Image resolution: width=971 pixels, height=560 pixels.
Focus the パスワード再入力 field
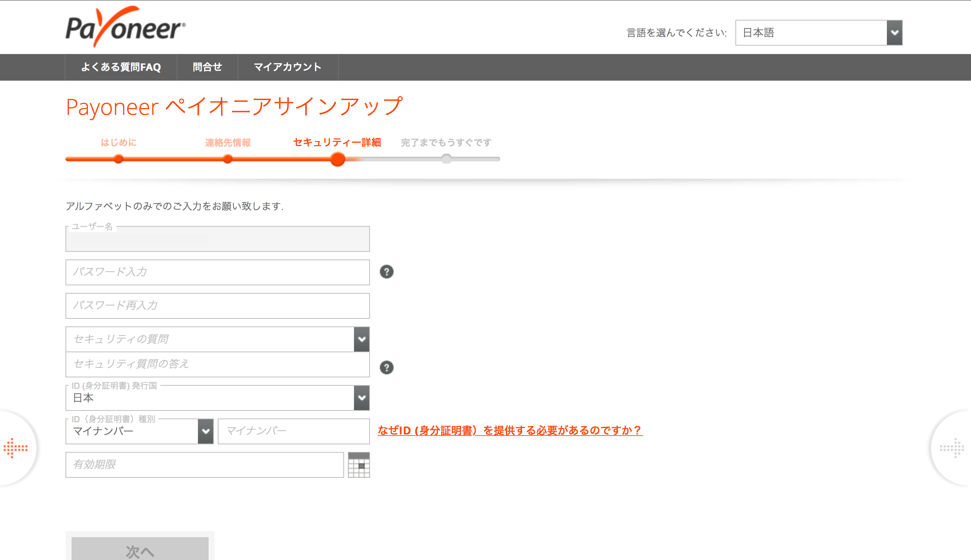pyautogui.click(x=217, y=306)
